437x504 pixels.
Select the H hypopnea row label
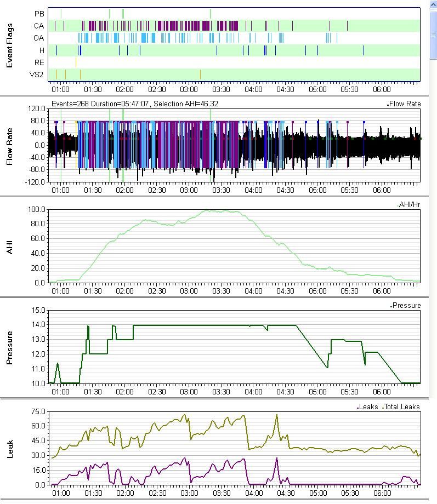pyautogui.click(x=41, y=50)
